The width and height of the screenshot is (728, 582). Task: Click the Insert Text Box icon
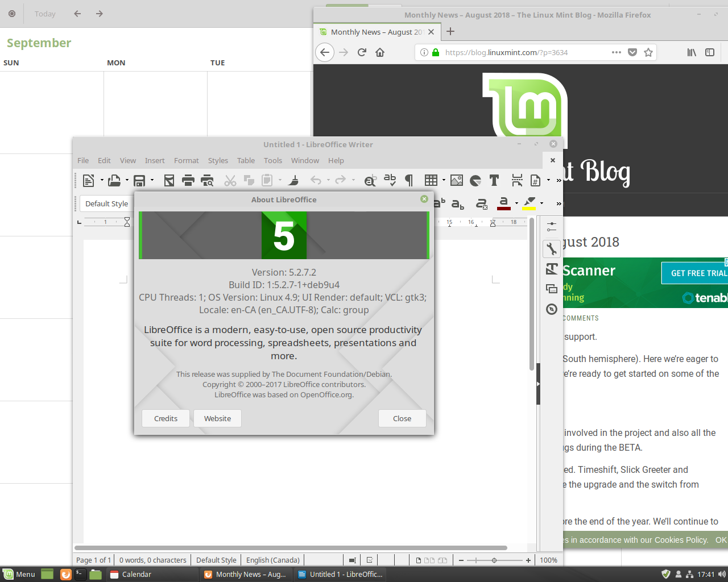tap(494, 181)
